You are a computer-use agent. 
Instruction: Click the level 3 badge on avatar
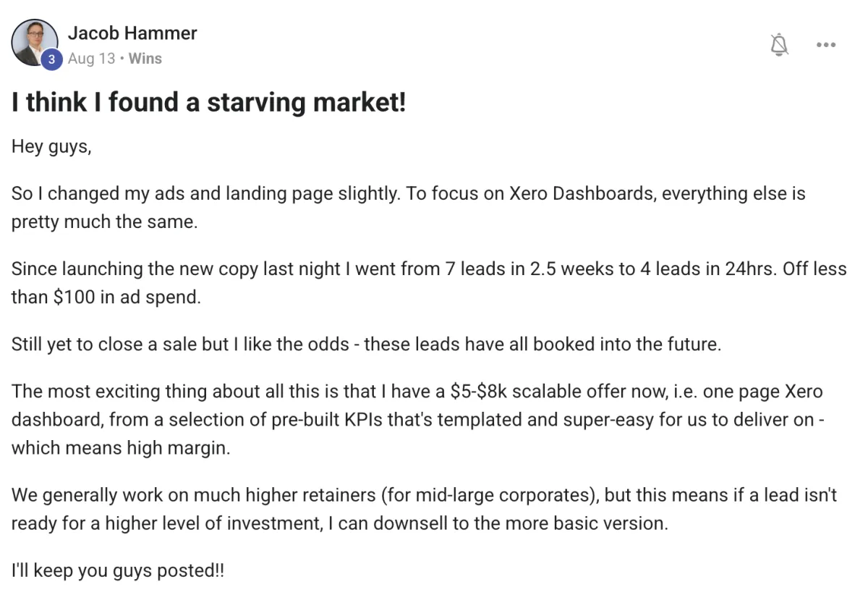(x=51, y=60)
